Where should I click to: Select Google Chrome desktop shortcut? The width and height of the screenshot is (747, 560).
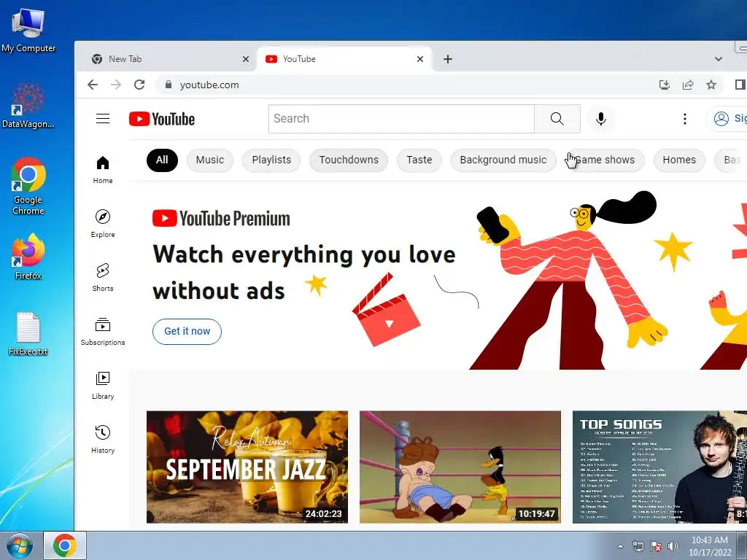click(x=28, y=186)
